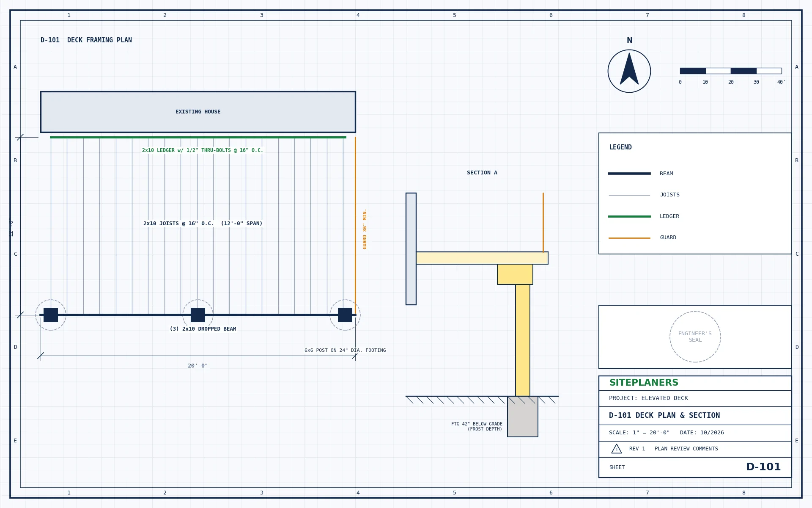The width and height of the screenshot is (812, 508).
Task: Select the left post footing on the beam
Action: pos(51,315)
